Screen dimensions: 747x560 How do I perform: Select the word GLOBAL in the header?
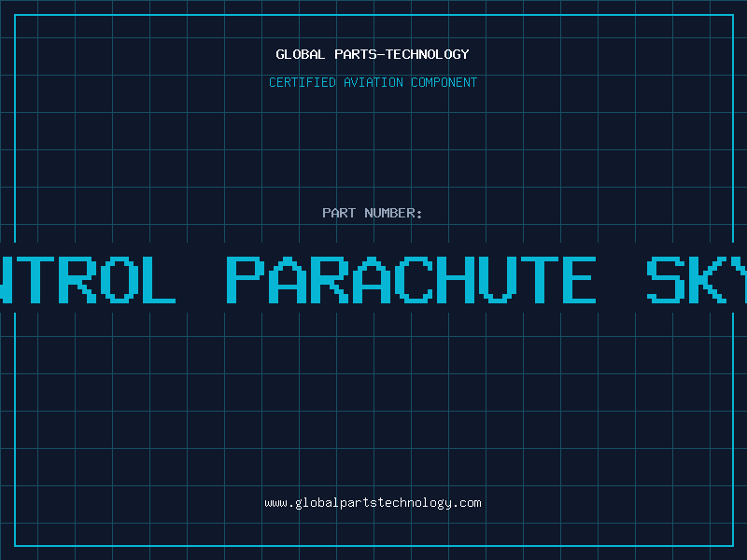click(300, 54)
